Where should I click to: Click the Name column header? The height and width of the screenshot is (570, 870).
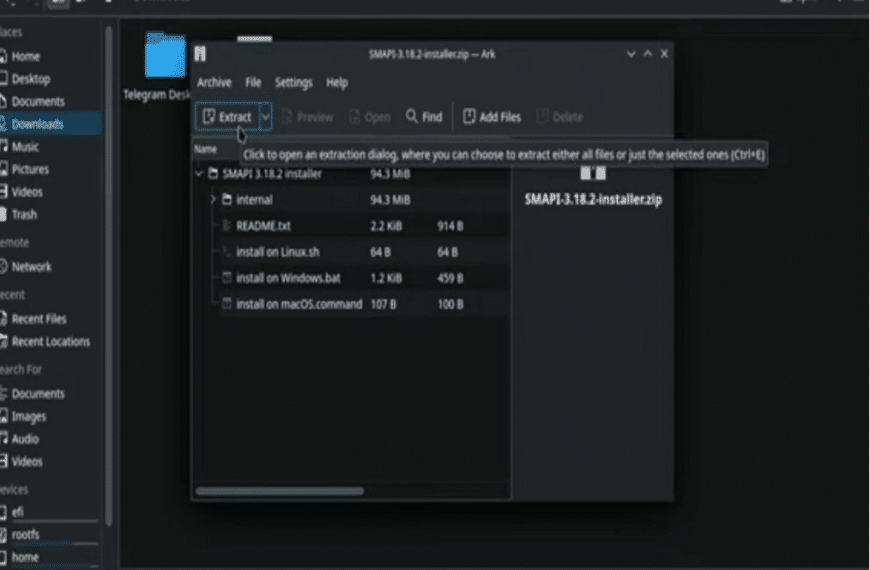(x=206, y=149)
